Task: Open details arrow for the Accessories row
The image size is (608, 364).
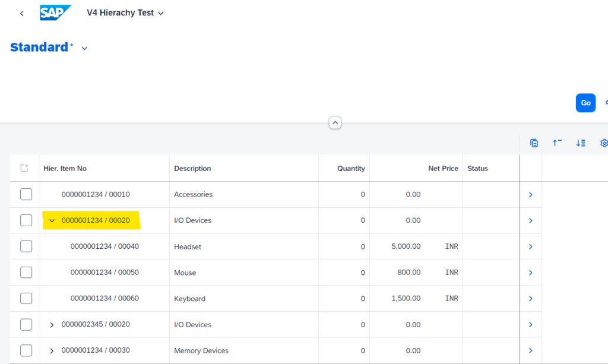Action: click(530, 194)
